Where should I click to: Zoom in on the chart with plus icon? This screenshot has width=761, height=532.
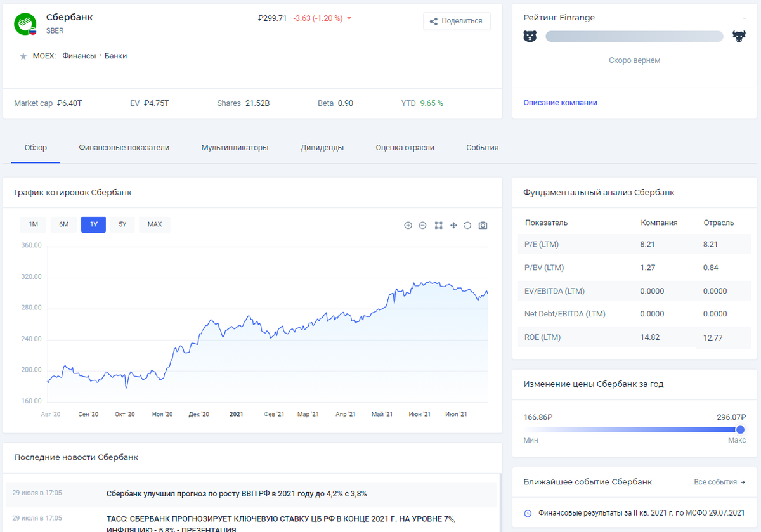(408, 225)
